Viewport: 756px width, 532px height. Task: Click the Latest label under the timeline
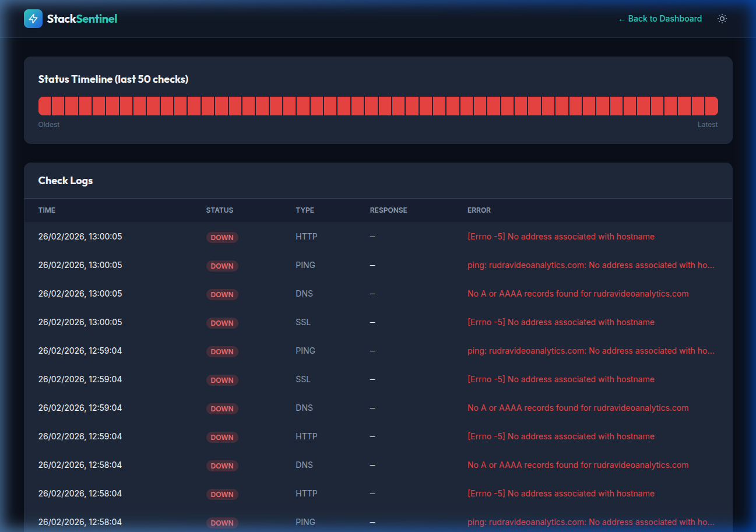(708, 125)
